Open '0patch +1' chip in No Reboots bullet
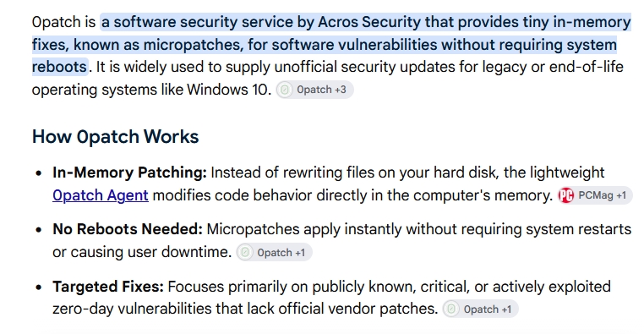 tap(275, 252)
